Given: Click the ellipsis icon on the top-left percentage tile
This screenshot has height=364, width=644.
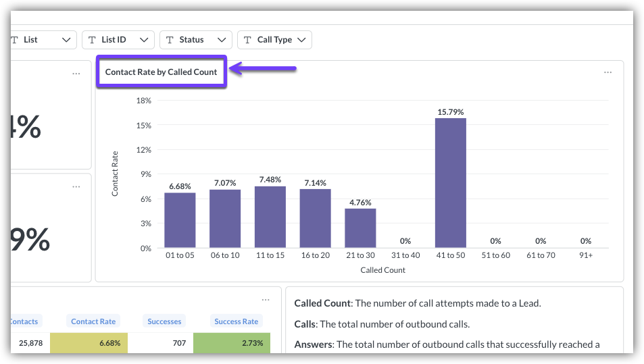Looking at the screenshot, I should (76, 74).
